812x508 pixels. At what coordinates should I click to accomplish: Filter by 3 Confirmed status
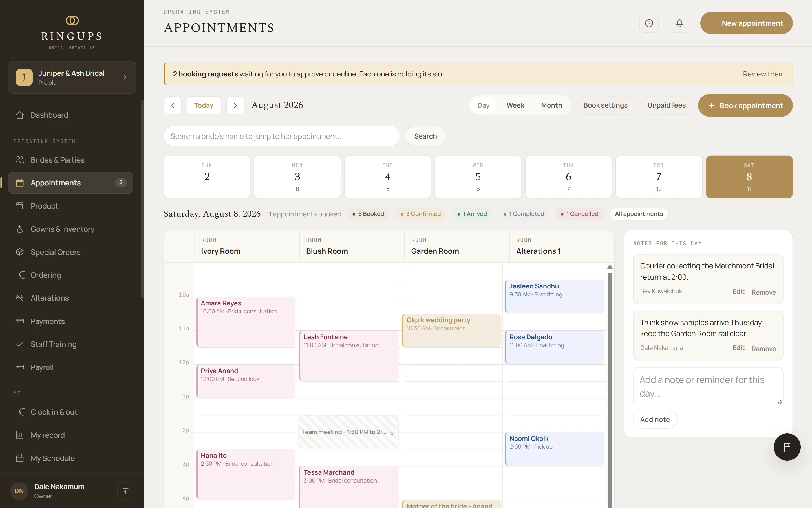(x=420, y=214)
